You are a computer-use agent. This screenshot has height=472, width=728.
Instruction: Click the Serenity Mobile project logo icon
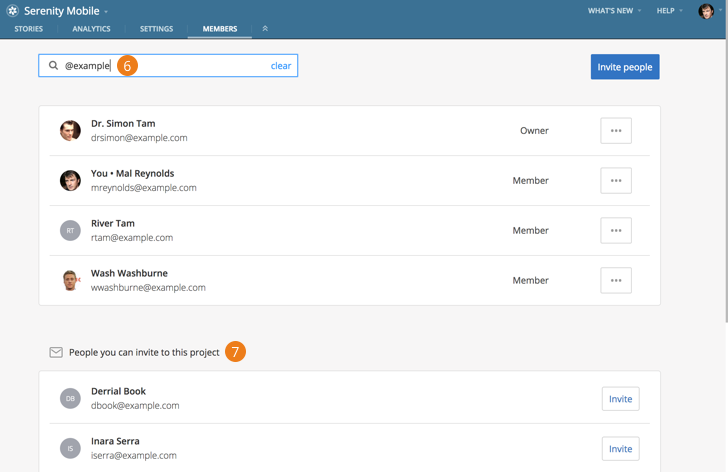[13, 11]
